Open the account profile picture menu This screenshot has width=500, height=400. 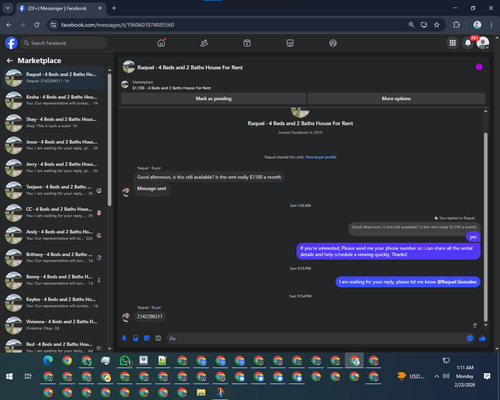483,43
